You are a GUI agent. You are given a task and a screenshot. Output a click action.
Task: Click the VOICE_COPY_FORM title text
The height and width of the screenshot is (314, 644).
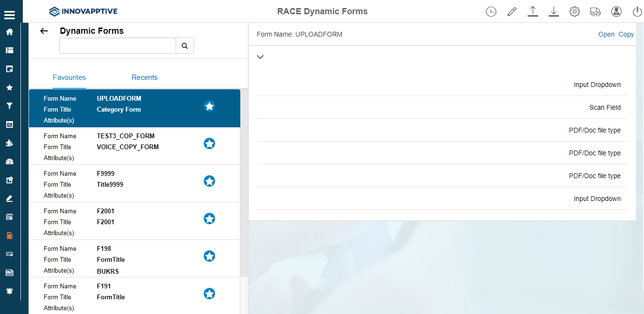(128, 147)
